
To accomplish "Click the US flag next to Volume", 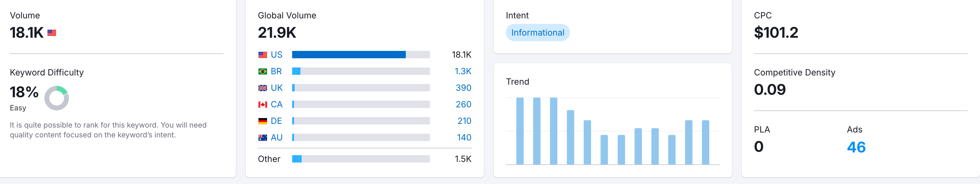I will pyautogui.click(x=52, y=33).
